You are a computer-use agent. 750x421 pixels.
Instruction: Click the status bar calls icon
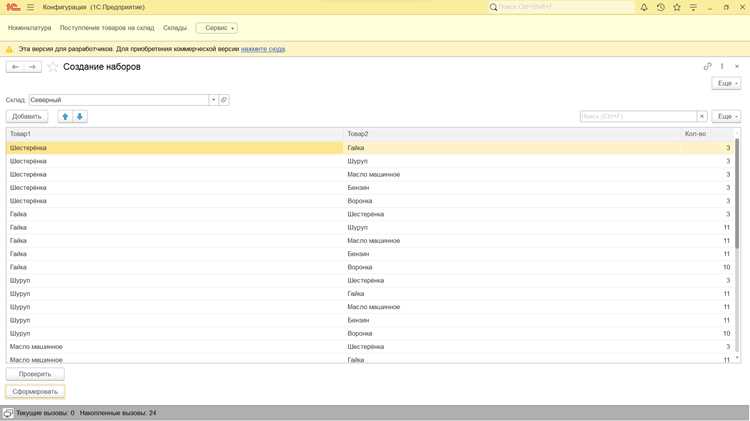8,413
